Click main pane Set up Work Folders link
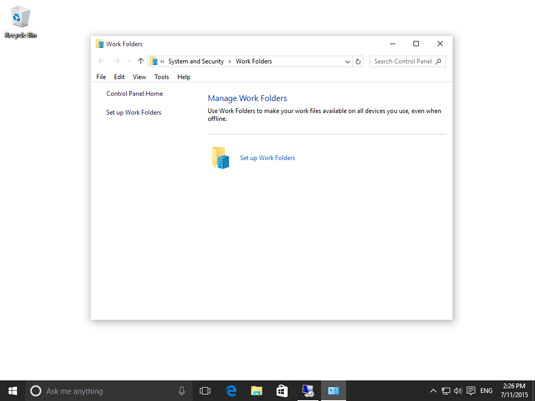 pyautogui.click(x=267, y=158)
